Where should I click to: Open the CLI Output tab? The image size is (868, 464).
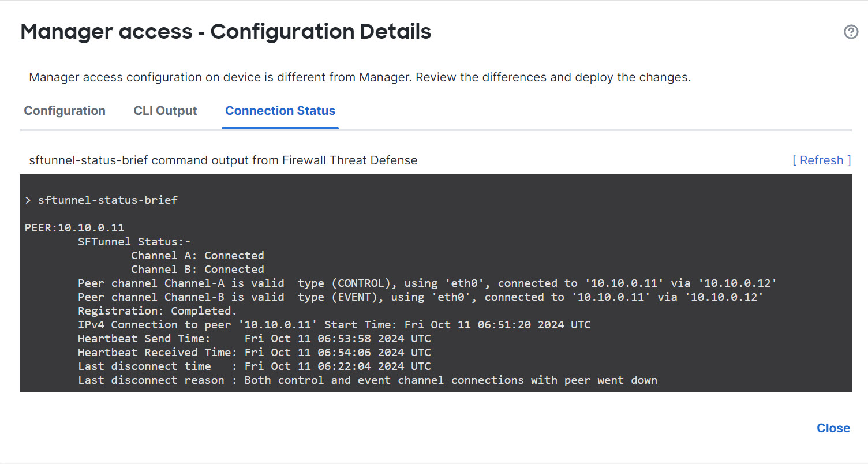click(165, 111)
